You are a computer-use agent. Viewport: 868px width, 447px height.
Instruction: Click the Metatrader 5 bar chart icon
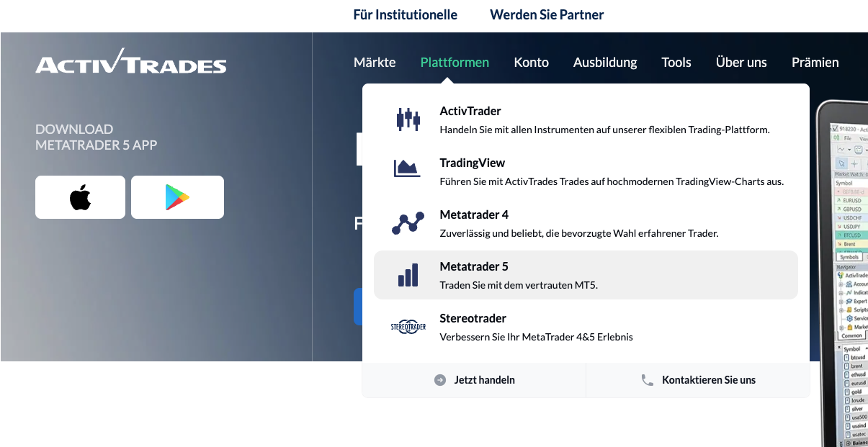pos(408,274)
